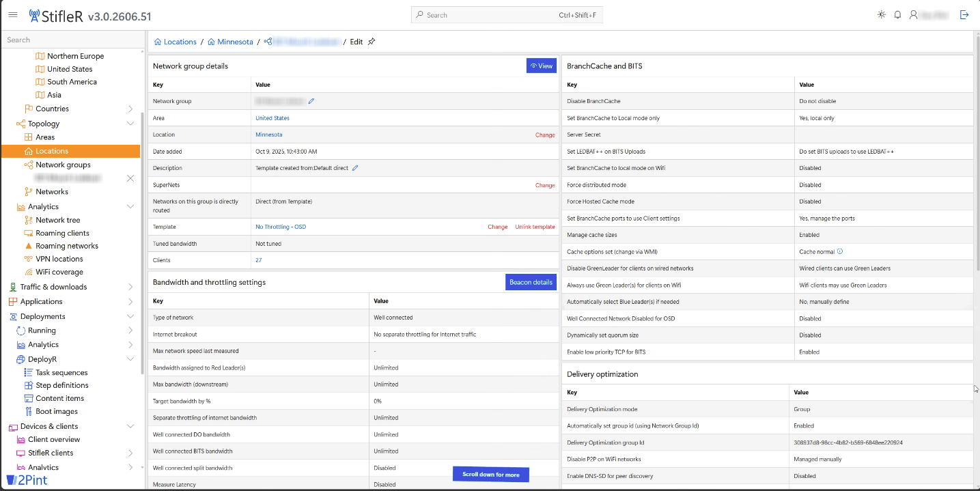Click the WiFi coverage sidebar icon
This screenshot has width=980, height=491.
pyautogui.click(x=29, y=272)
